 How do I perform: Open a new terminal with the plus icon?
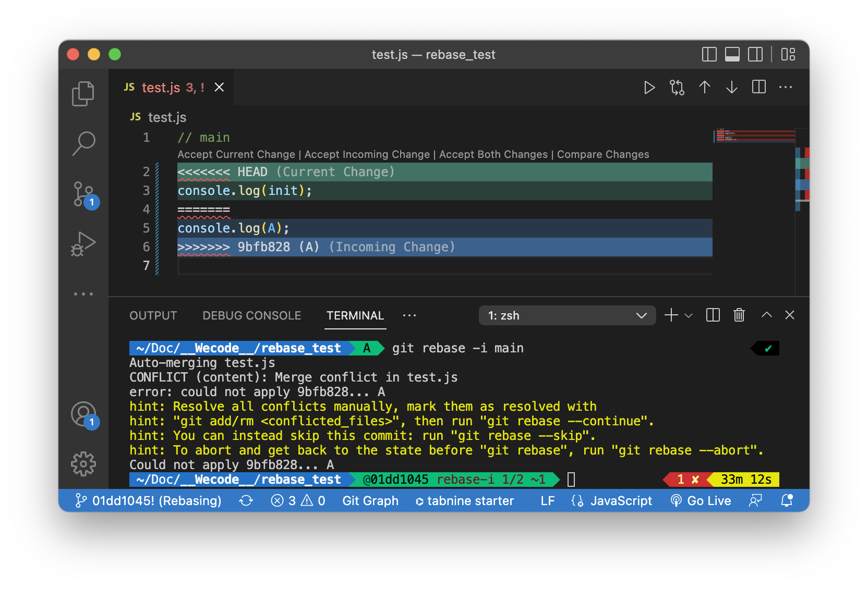click(670, 315)
